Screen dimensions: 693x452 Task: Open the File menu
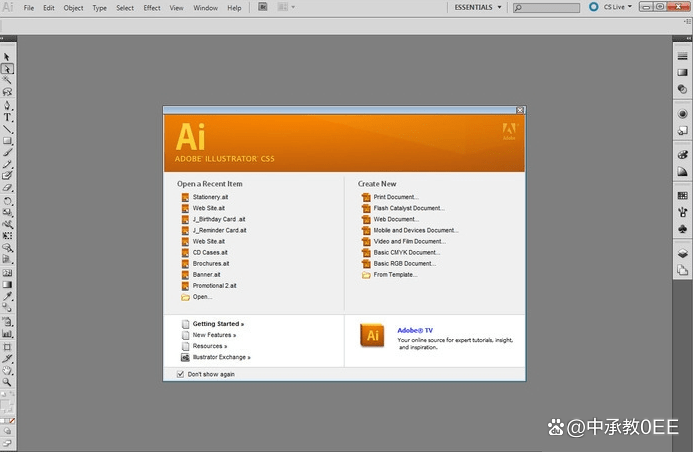(x=29, y=8)
